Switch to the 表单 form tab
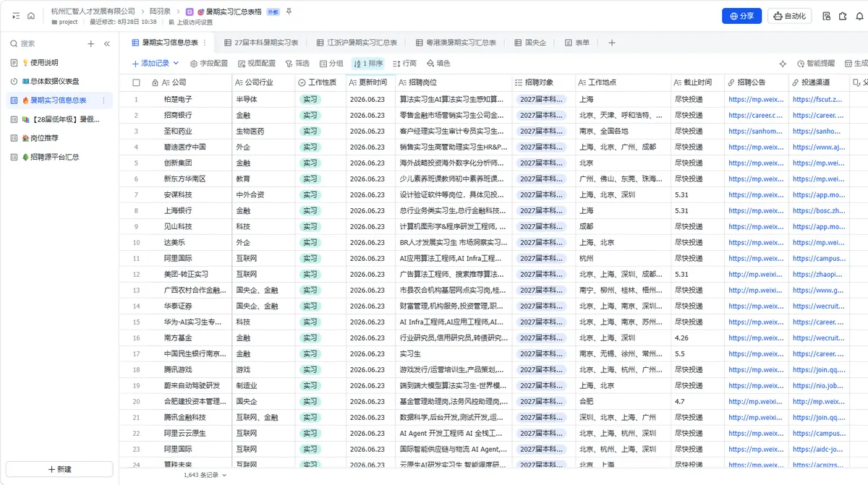Screen dimensions: 868x485 tap(576, 43)
